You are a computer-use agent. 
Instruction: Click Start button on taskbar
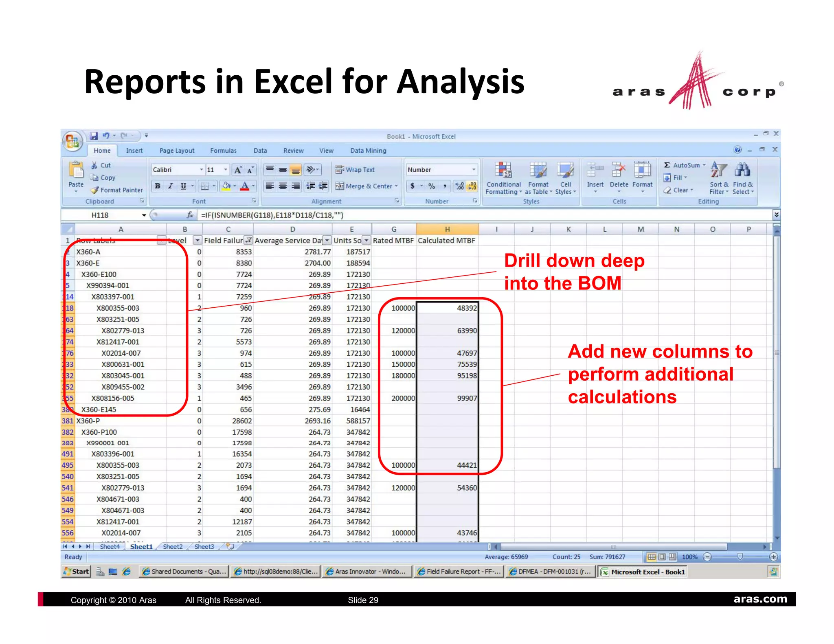pos(76,572)
